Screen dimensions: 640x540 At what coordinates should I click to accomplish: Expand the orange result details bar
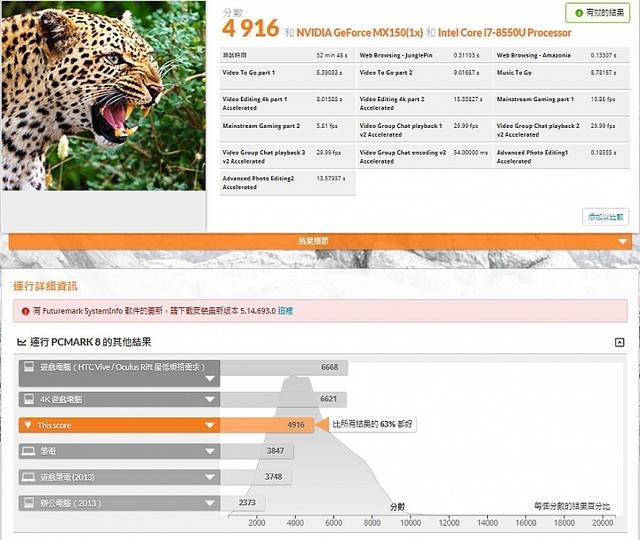320,241
